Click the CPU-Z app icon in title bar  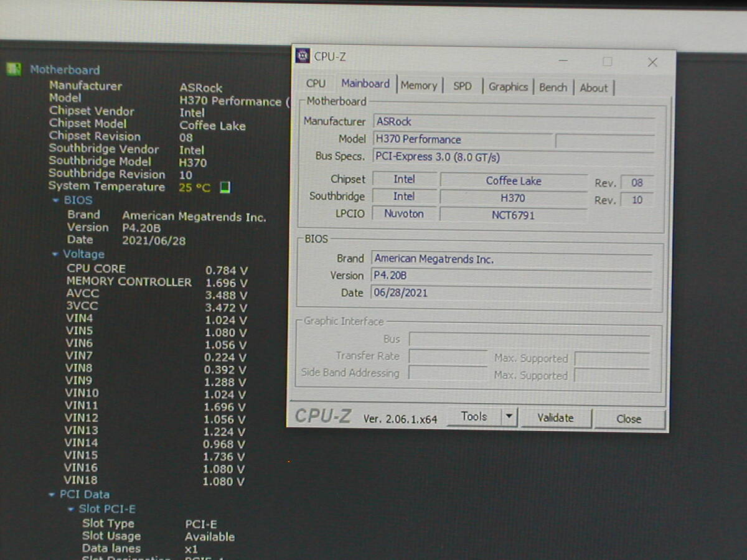(303, 56)
